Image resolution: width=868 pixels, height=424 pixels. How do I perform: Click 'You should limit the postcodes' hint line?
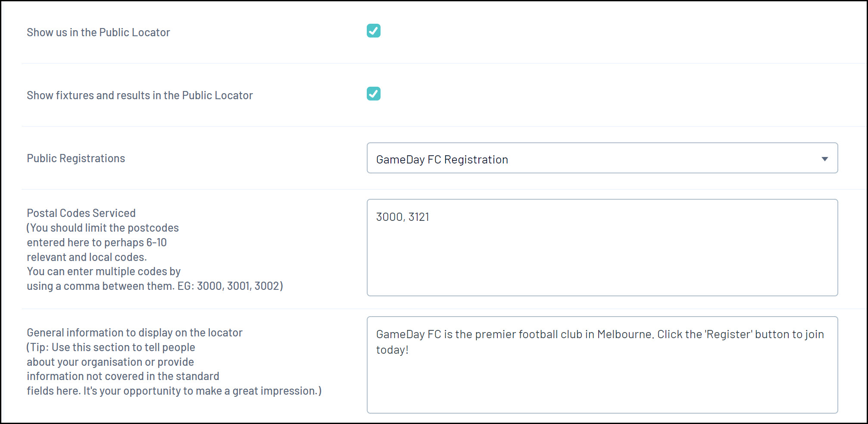(103, 228)
